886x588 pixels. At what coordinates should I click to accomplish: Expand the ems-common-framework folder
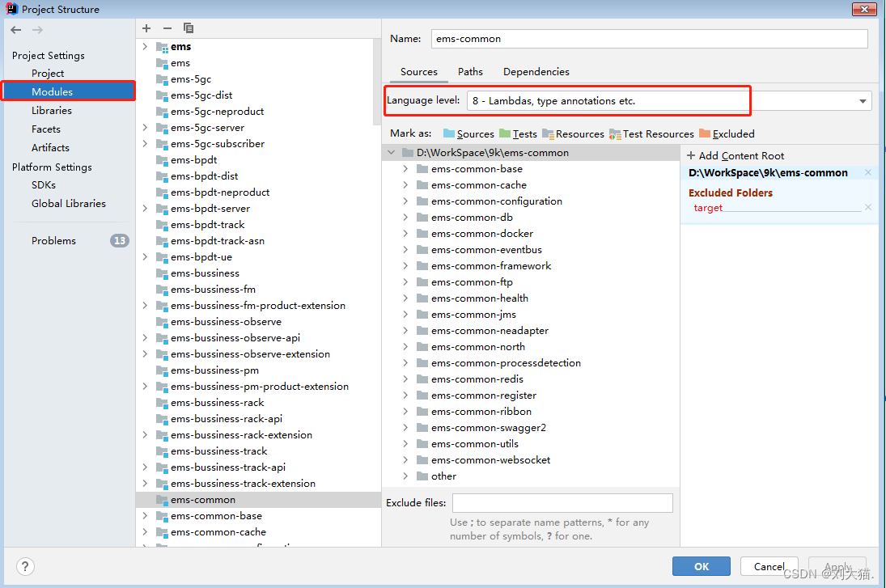tap(405, 265)
